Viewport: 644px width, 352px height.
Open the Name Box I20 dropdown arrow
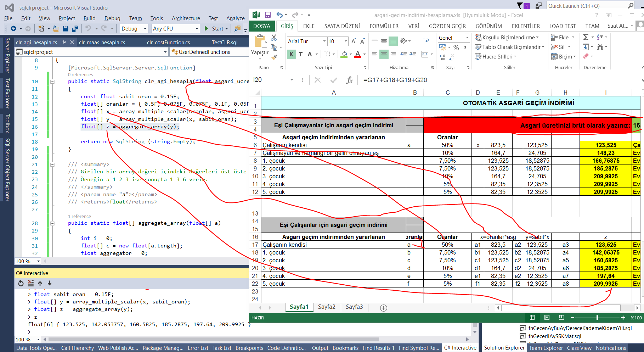pos(292,80)
